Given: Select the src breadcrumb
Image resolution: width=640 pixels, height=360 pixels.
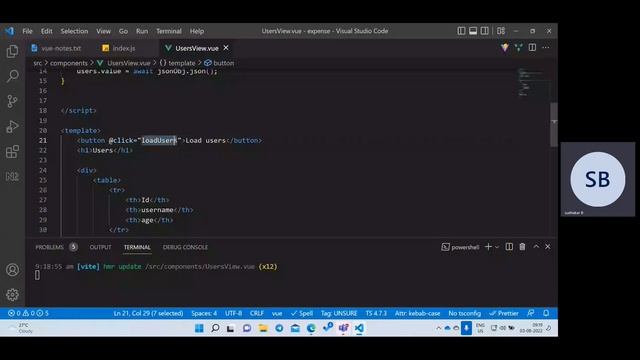Looking at the screenshot, I should 38,63.
